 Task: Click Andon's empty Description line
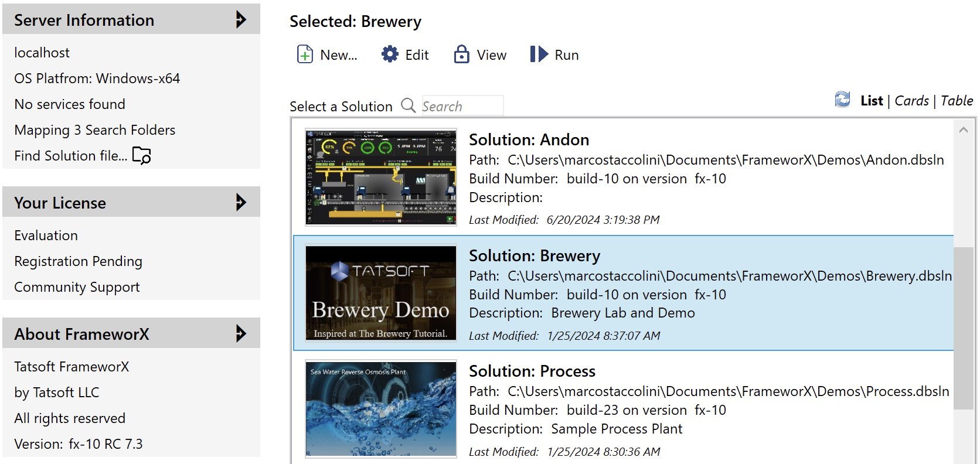(x=506, y=197)
